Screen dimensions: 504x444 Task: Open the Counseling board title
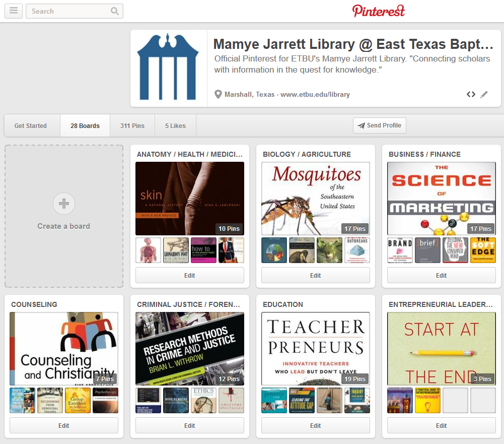point(34,305)
